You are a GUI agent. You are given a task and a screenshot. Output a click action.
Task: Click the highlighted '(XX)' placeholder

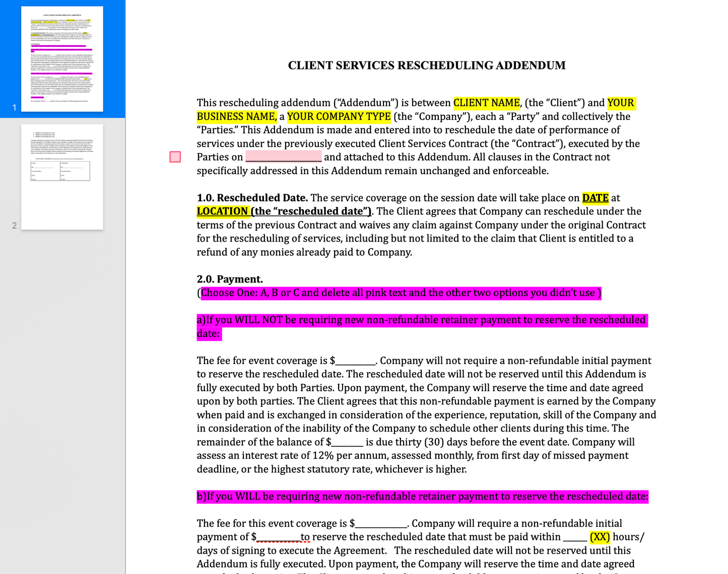[600, 537]
